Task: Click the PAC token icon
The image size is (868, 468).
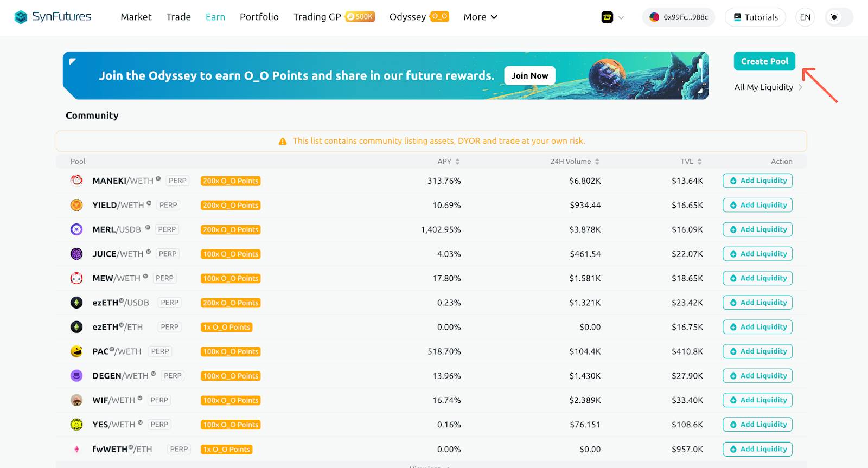Action: pyautogui.click(x=76, y=351)
